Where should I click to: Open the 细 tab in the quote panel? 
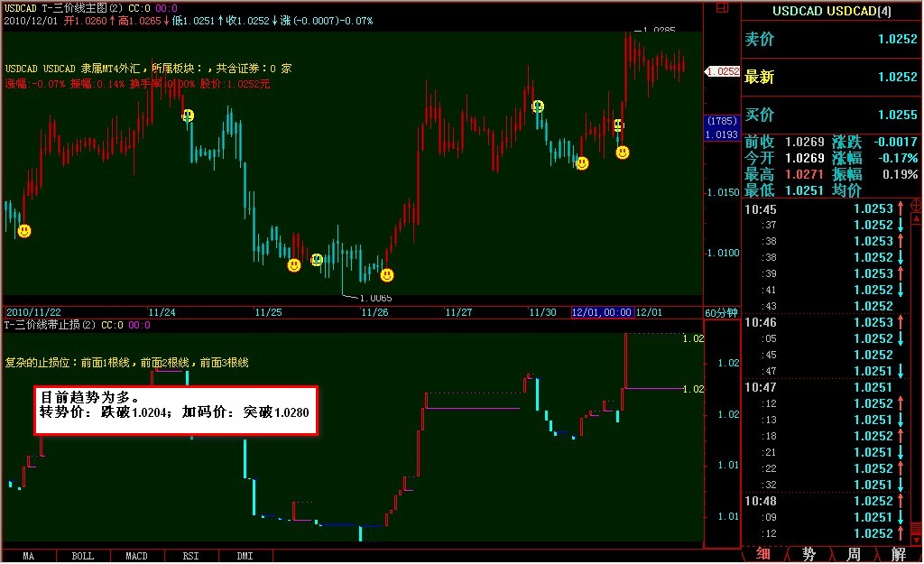click(763, 554)
